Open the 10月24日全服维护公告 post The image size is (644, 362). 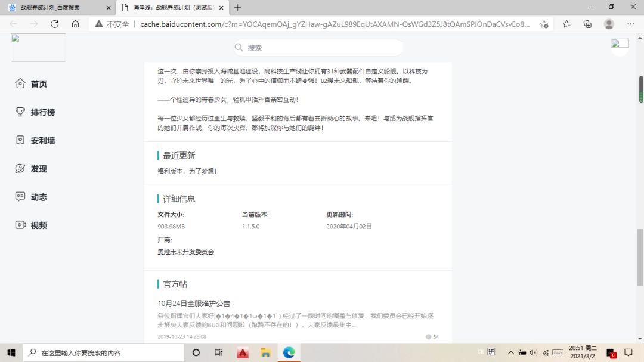(194, 303)
